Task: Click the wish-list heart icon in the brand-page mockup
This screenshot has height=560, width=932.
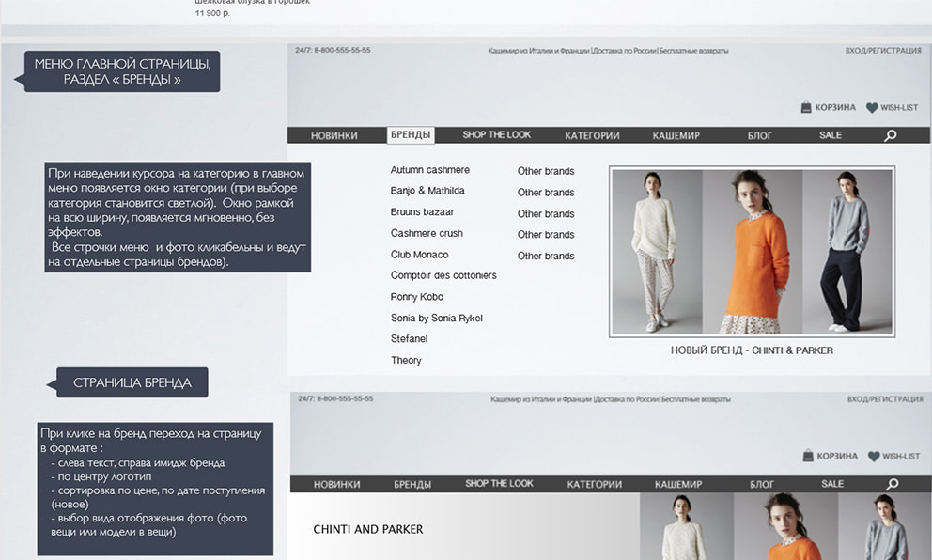Action: pyautogui.click(x=874, y=456)
